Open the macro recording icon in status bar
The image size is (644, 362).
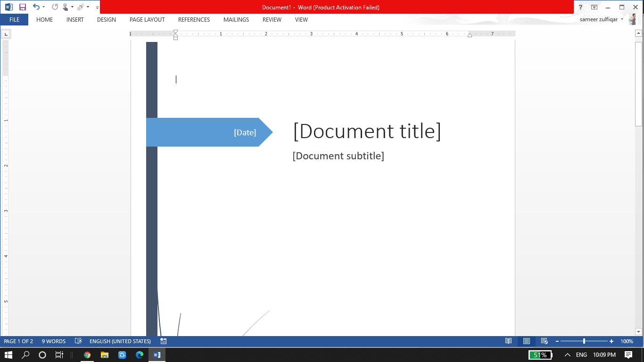point(163,341)
